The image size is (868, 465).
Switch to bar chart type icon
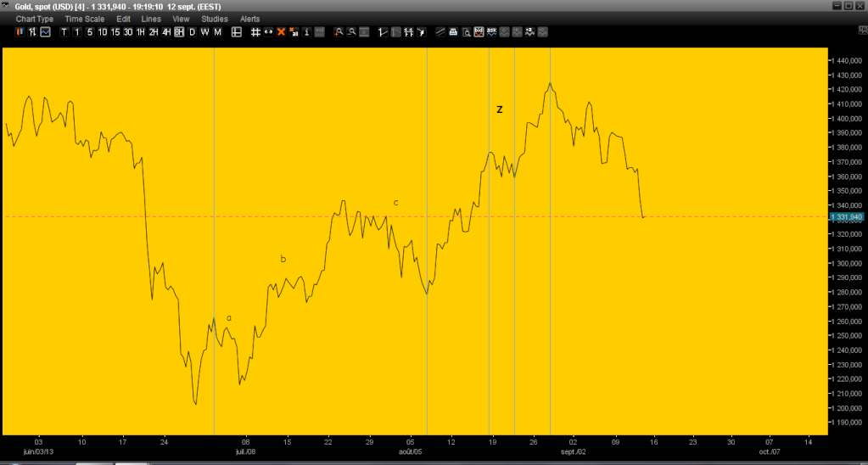tap(32, 32)
